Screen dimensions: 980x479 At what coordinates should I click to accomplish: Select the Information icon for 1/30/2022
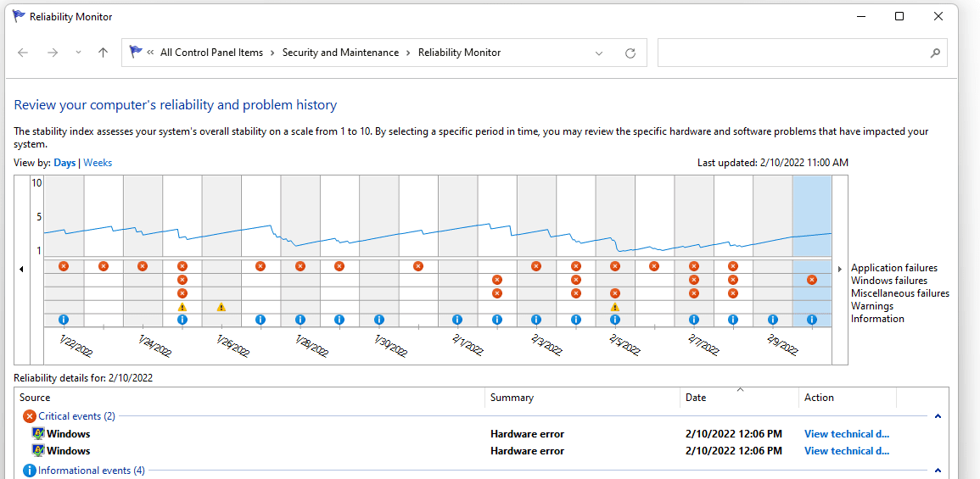[x=378, y=319]
